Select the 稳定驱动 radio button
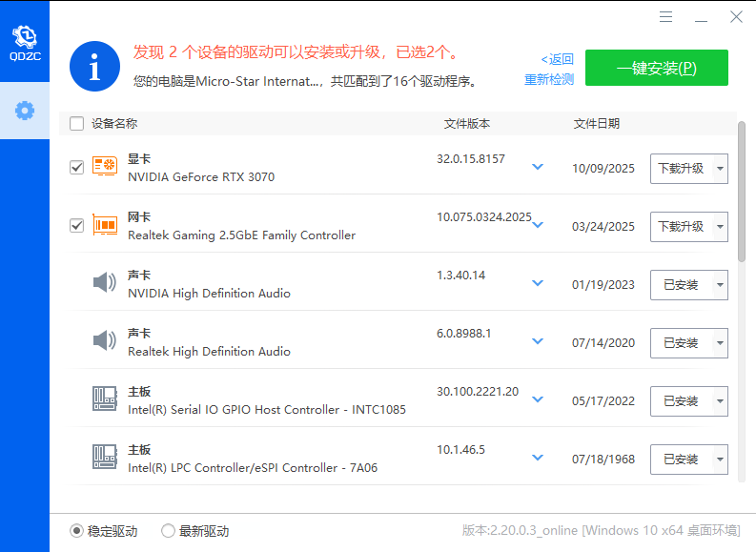The height and width of the screenshot is (552, 756). coord(76,531)
